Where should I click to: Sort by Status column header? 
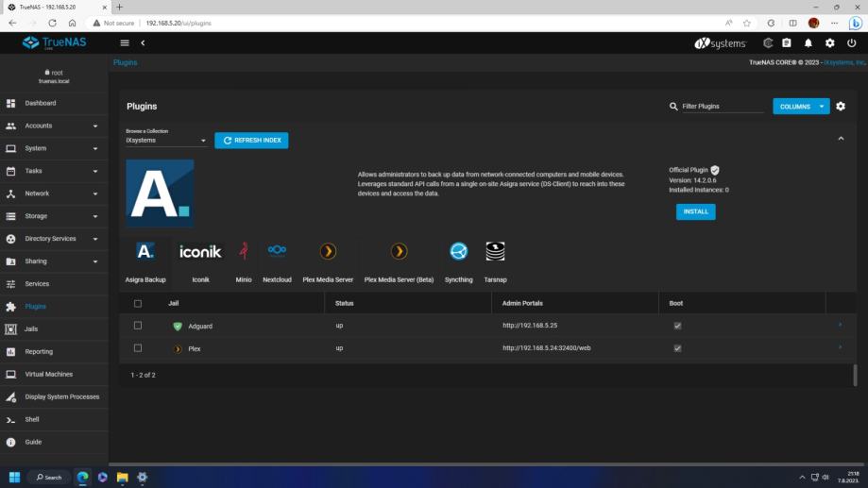pos(345,303)
